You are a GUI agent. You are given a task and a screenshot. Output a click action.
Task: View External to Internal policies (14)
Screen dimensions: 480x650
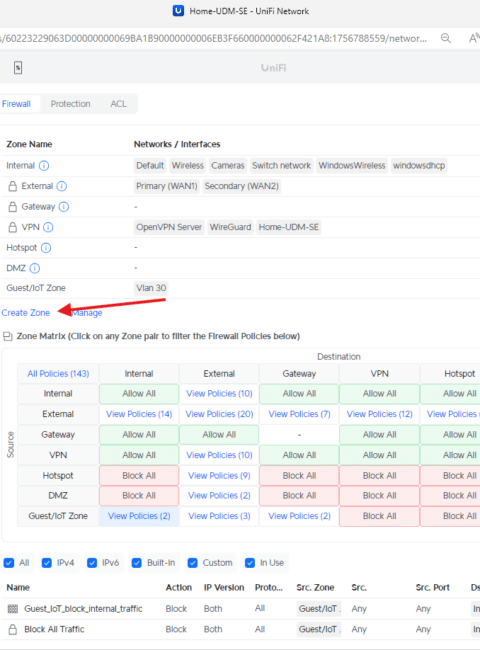[139, 414]
